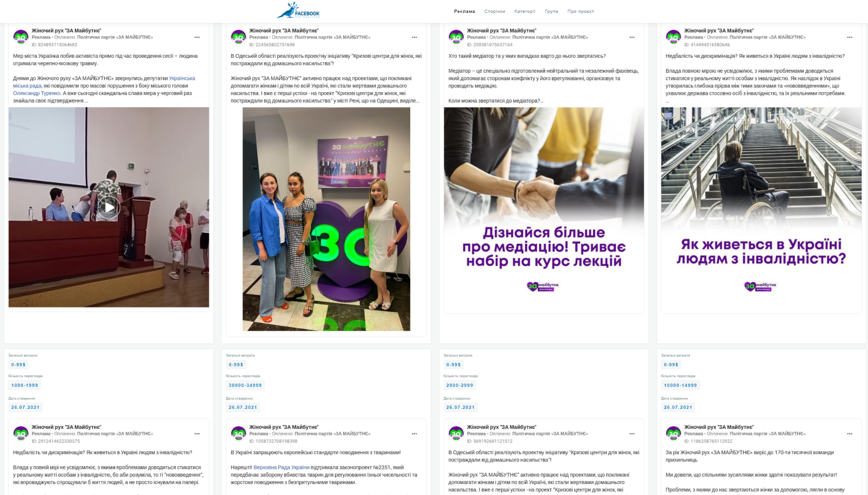
Task: Open the three-dots menu on ad ID 1058732708198398
Action: click(x=414, y=434)
